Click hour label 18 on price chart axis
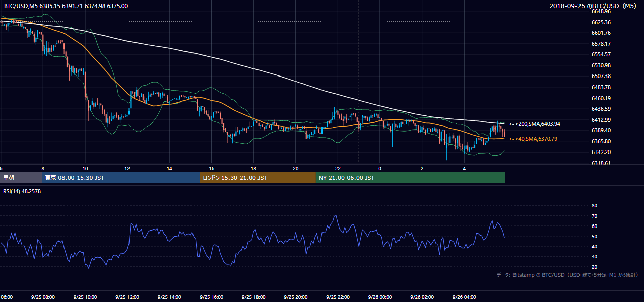This screenshot has width=644, height=302. (253, 168)
